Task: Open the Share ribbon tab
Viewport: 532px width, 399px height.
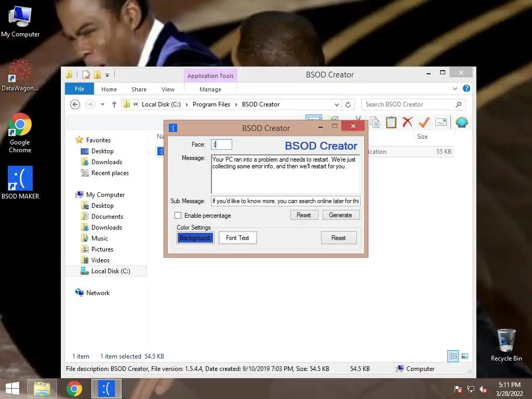Action: tap(139, 89)
